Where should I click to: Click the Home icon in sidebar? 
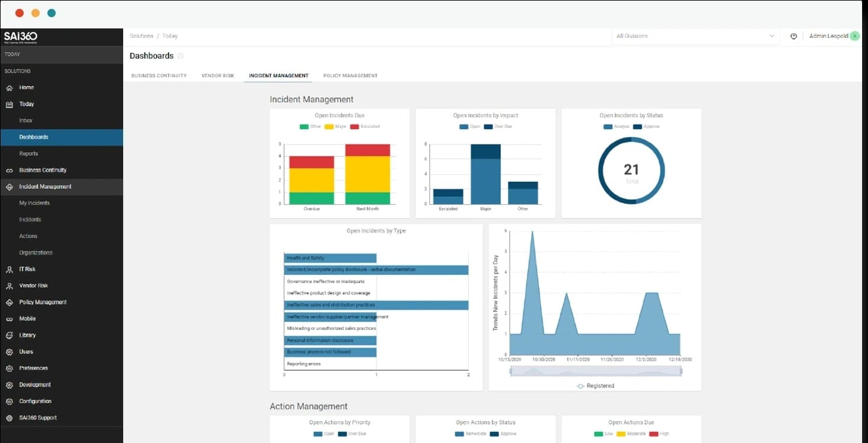(x=9, y=88)
